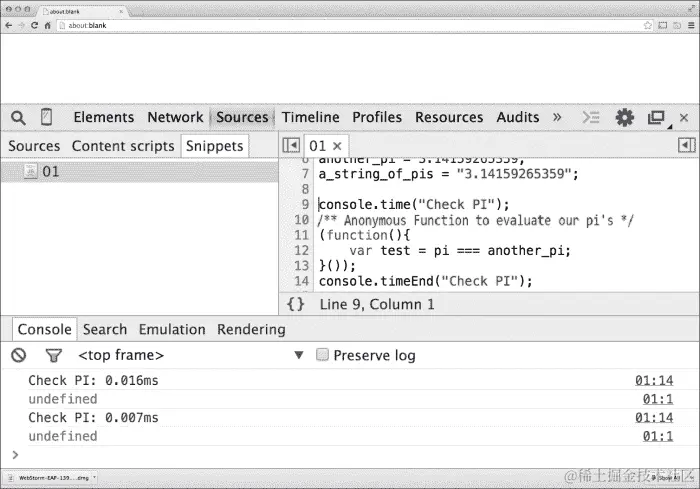Image resolution: width=700 pixels, height=489 pixels.
Task: Hide the sources navigator pane
Action: (291, 146)
